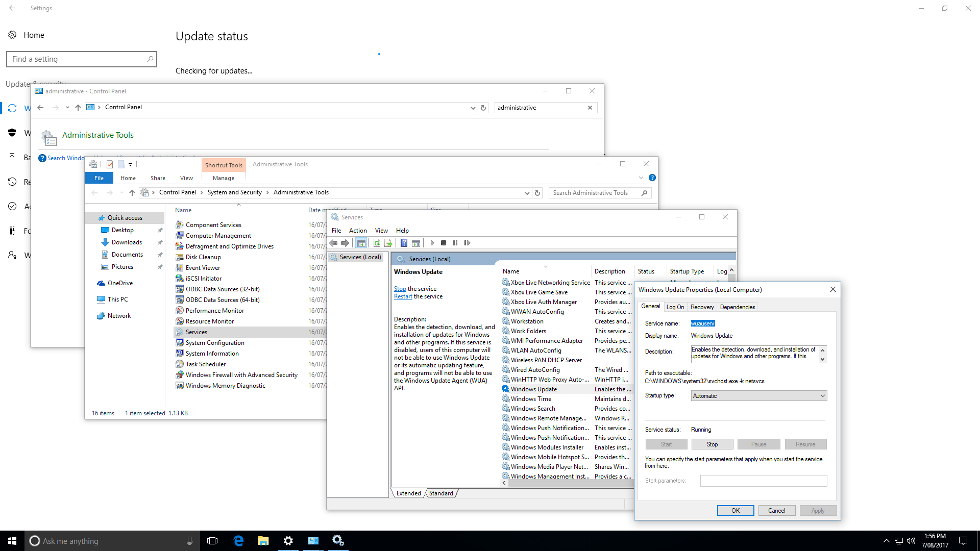Select Services (Local) in console tree
Screen dimensions: 980x551
point(356,257)
